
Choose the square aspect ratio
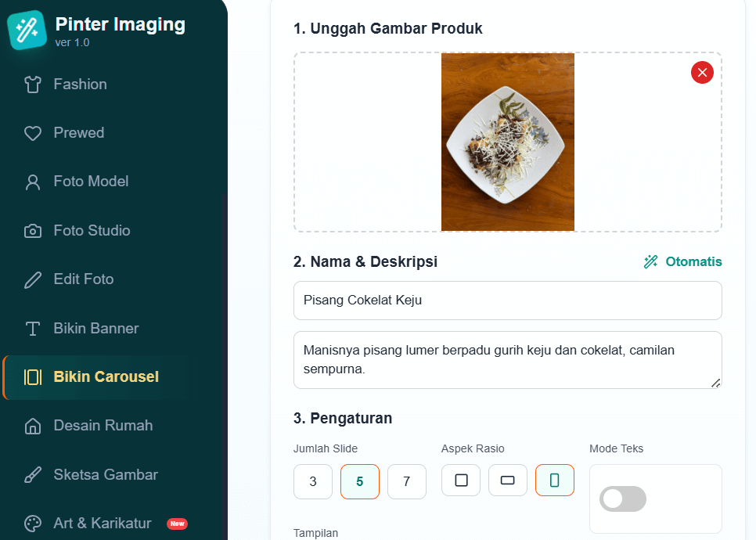point(461,481)
